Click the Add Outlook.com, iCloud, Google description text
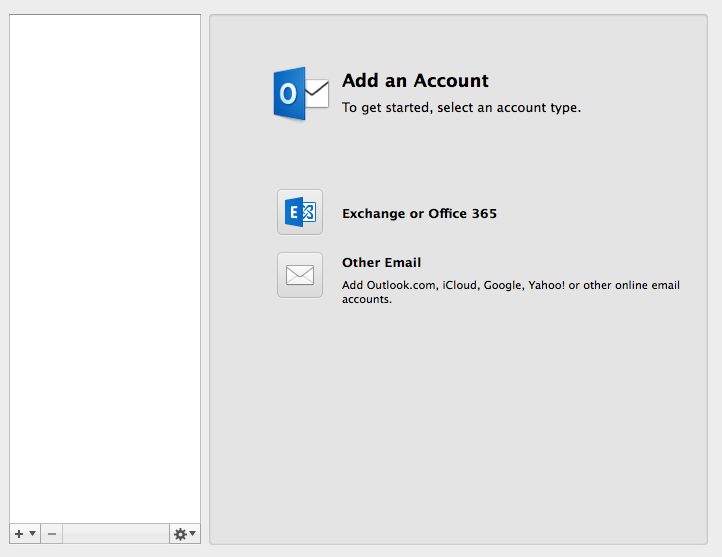 pyautogui.click(x=511, y=292)
